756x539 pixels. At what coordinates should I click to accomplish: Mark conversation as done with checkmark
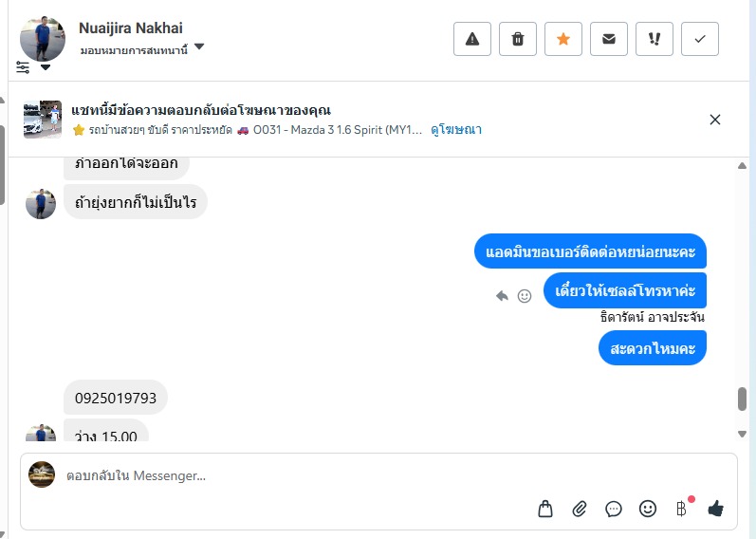pyautogui.click(x=700, y=39)
